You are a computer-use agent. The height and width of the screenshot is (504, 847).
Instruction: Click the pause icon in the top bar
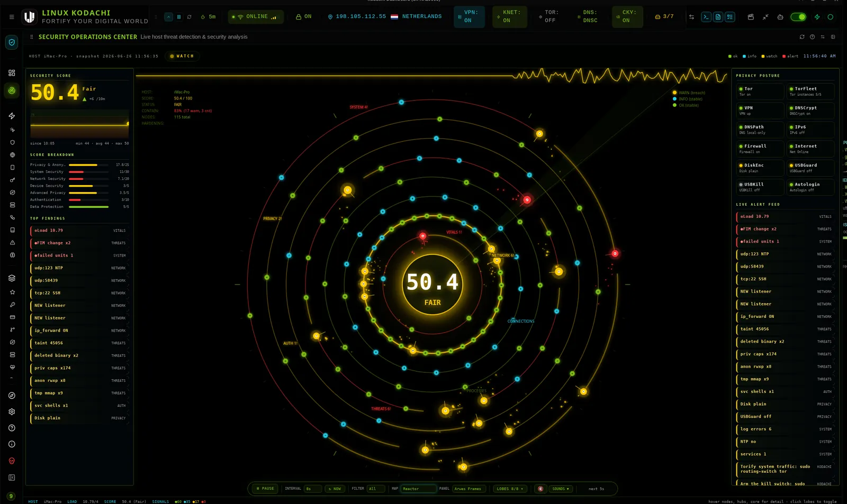pyautogui.click(x=179, y=17)
